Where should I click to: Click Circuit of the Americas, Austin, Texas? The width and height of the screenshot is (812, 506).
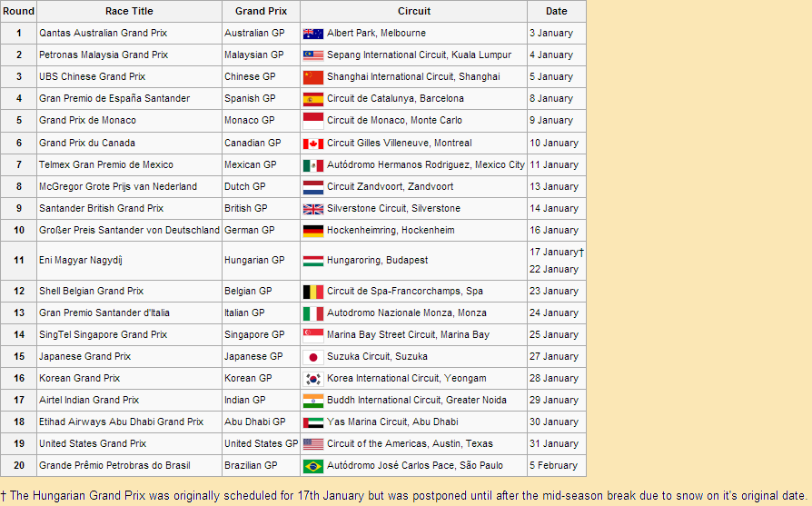coord(410,442)
